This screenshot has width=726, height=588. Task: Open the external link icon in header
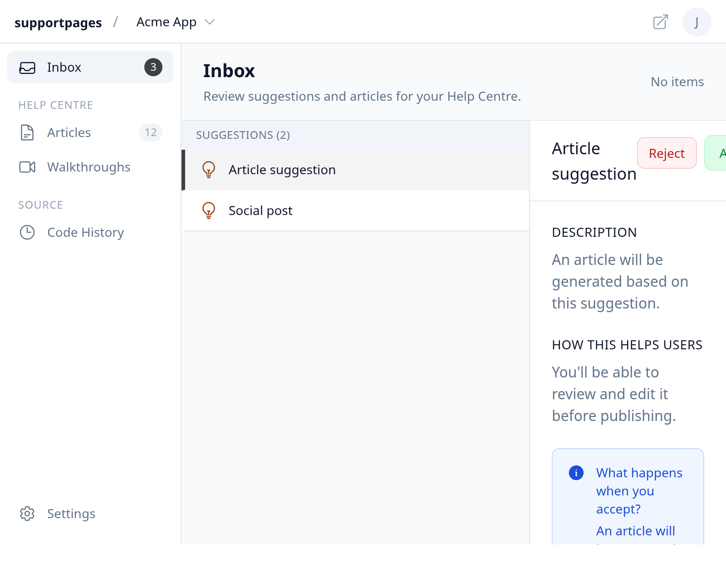coord(660,22)
